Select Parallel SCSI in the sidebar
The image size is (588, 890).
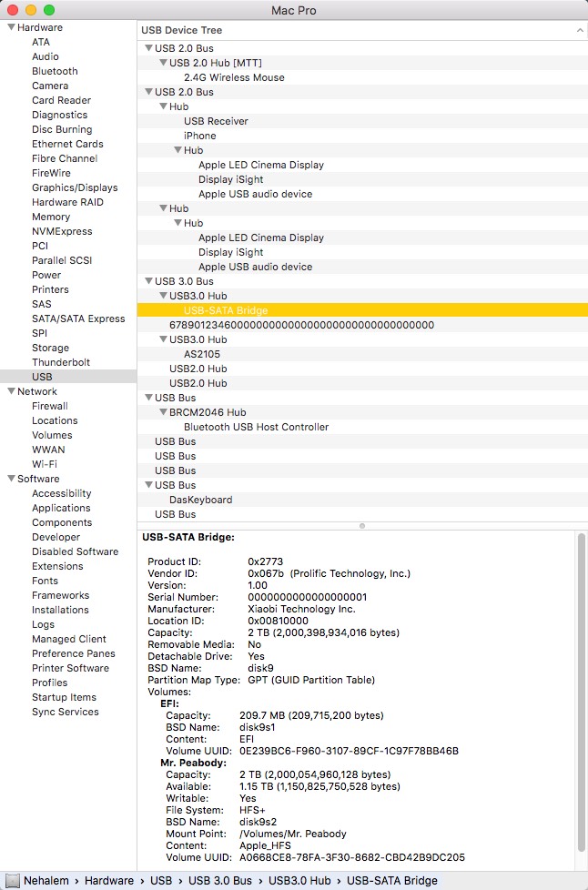click(x=62, y=260)
